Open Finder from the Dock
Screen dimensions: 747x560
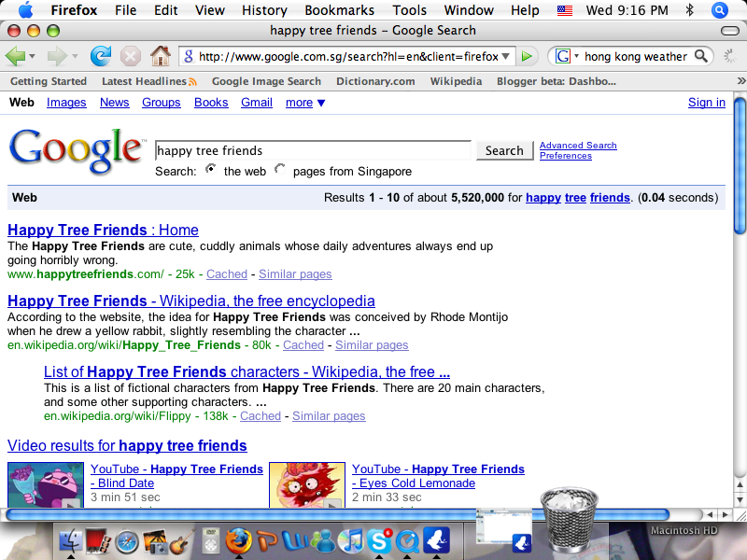coord(71,541)
